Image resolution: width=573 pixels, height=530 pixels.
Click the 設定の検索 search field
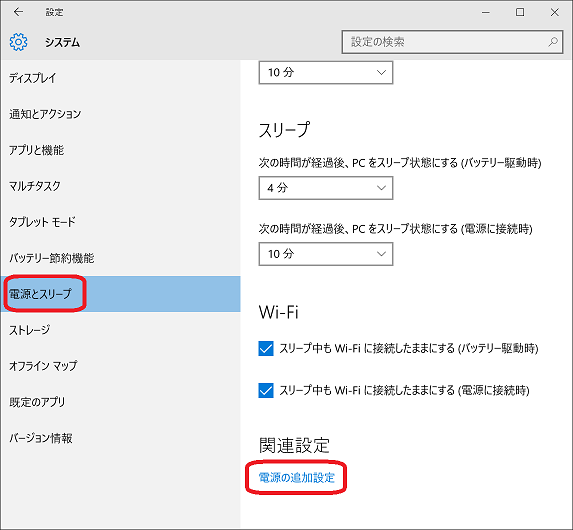[452, 42]
